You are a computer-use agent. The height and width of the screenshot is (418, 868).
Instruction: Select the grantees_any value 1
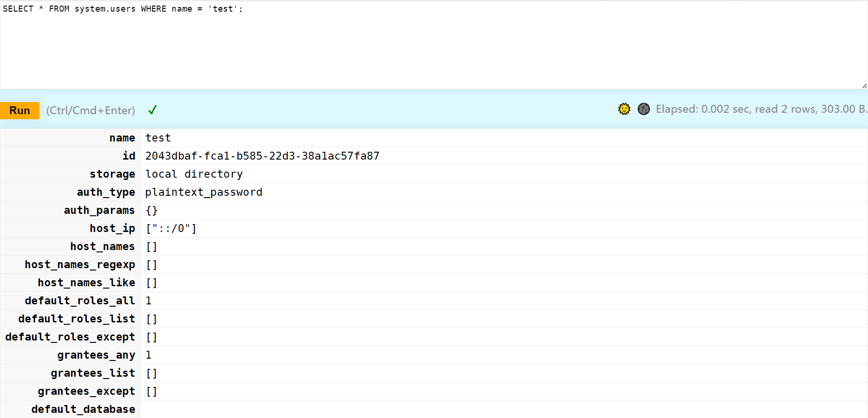148,355
